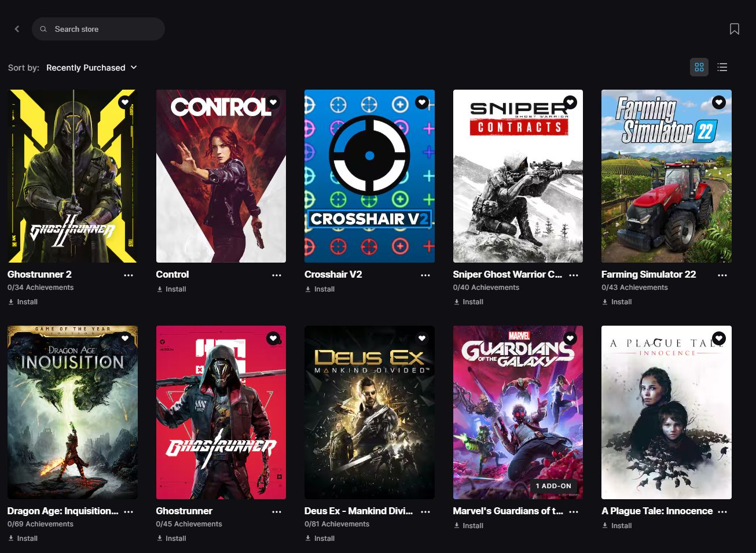Toggle favorite heart on Ghostrunner cover

point(273,338)
